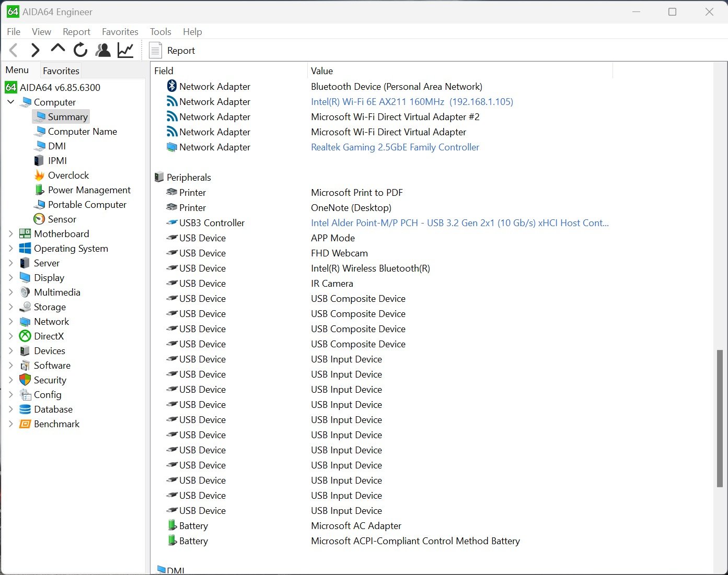The width and height of the screenshot is (728, 575).
Task: Open Intel Wi-Fi 6E AX211 link
Action: (412, 102)
